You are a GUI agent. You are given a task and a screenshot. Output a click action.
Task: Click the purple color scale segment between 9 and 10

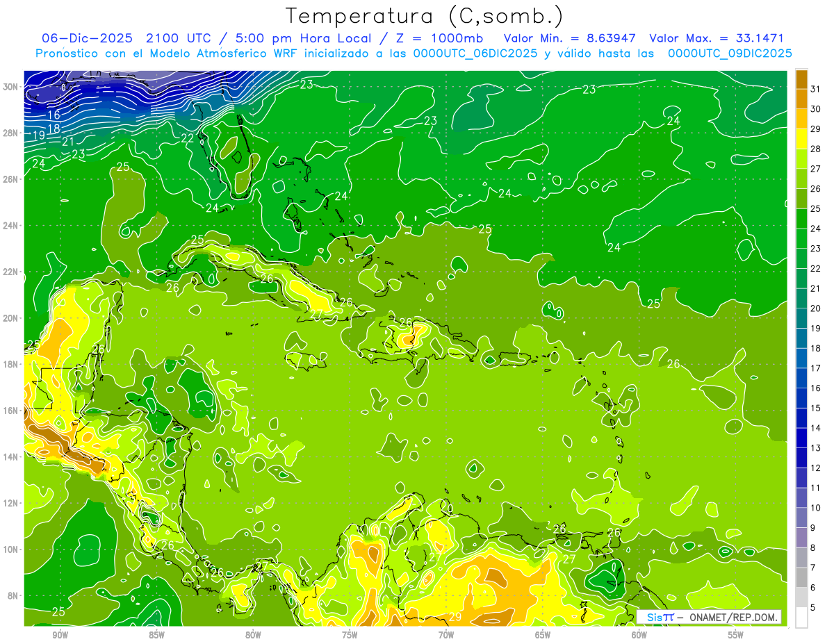[801, 518]
